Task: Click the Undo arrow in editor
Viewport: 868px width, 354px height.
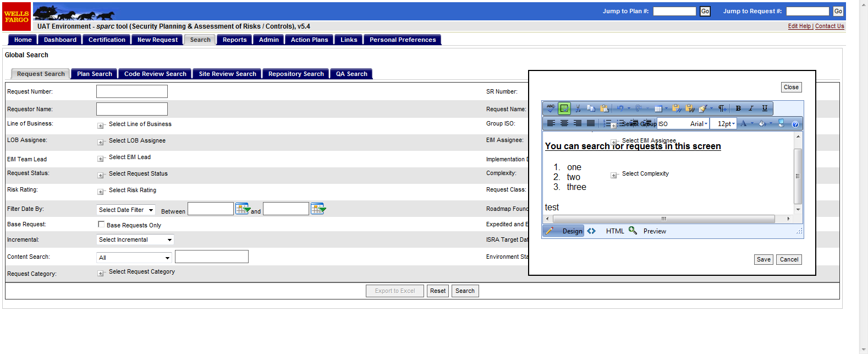Action: coord(620,108)
